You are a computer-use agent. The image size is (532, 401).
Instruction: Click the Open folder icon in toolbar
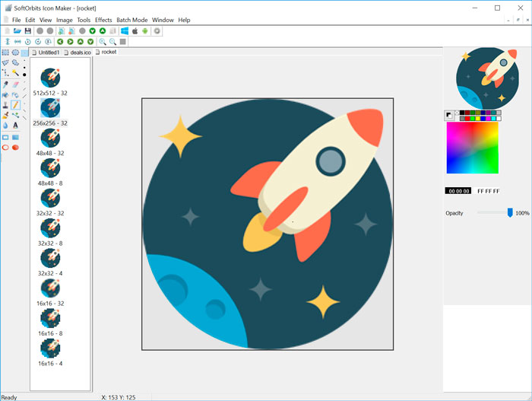tap(17, 31)
